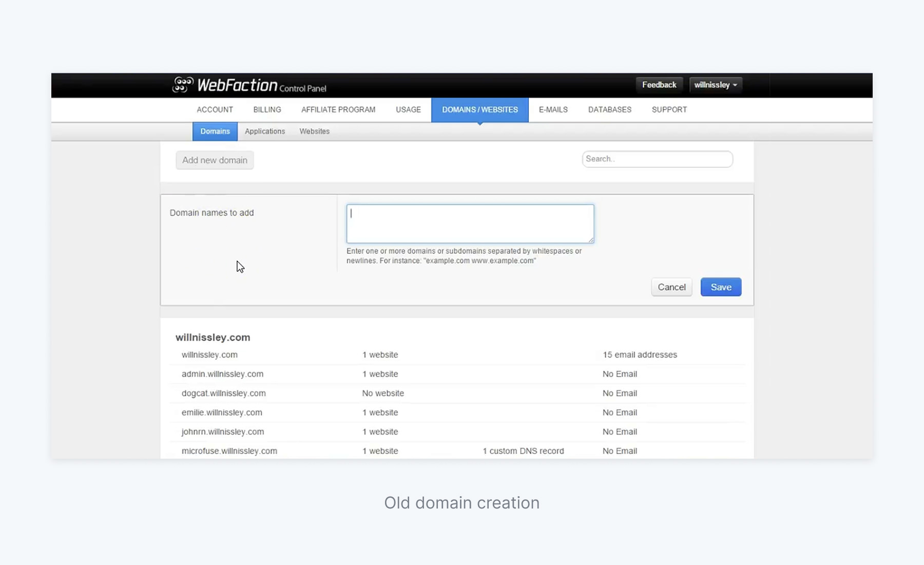Open the SUPPORT menu

(669, 109)
